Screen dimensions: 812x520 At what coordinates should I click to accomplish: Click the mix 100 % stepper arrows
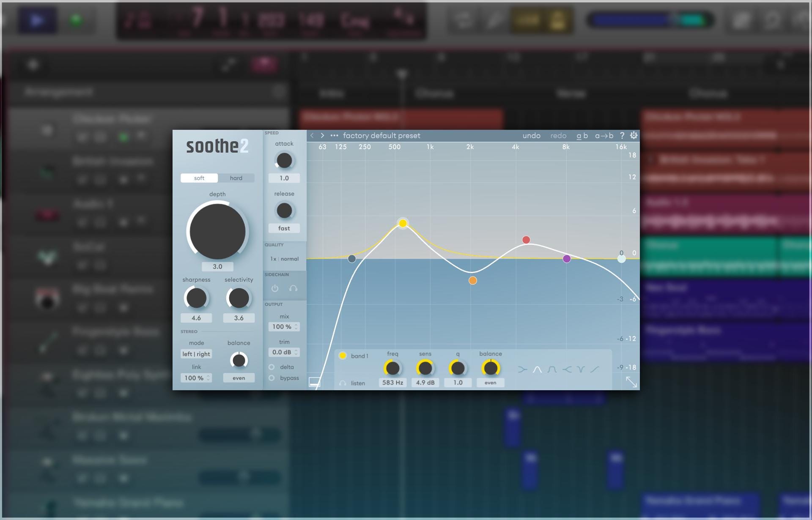click(x=296, y=327)
